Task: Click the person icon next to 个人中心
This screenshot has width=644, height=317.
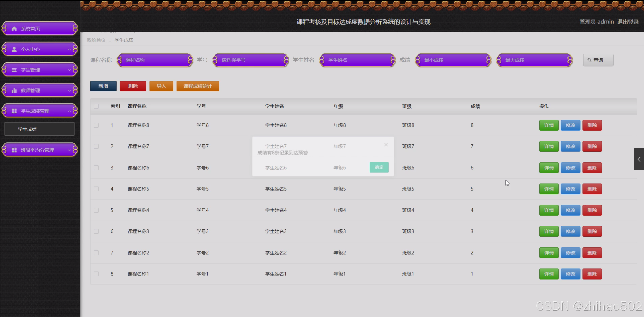Action: point(14,49)
